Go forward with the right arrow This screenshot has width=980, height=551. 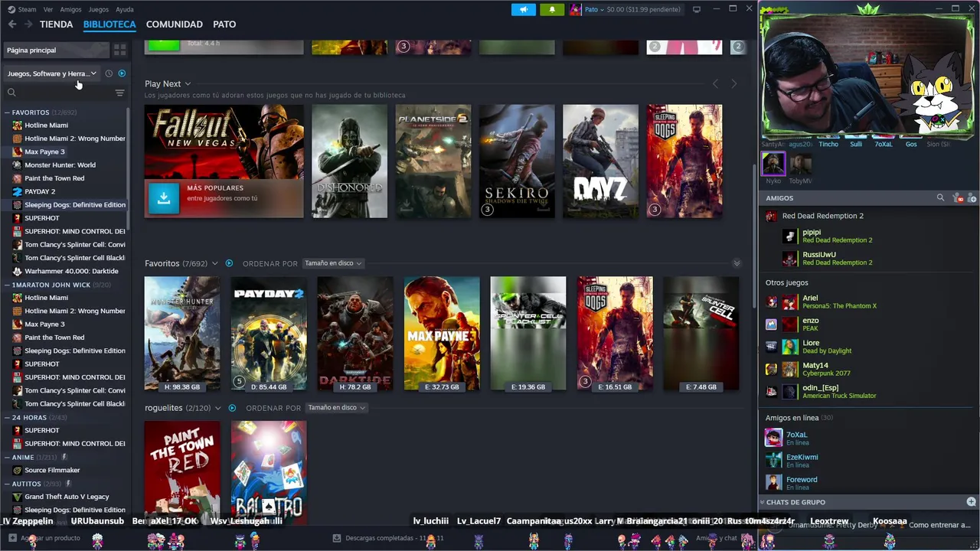[28, 24]
